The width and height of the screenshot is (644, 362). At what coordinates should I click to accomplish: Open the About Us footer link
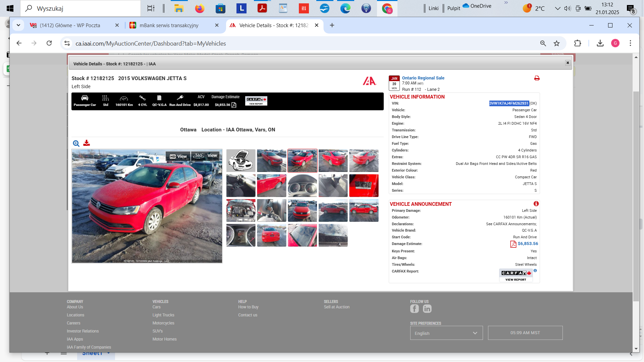[x=75, y=307]
